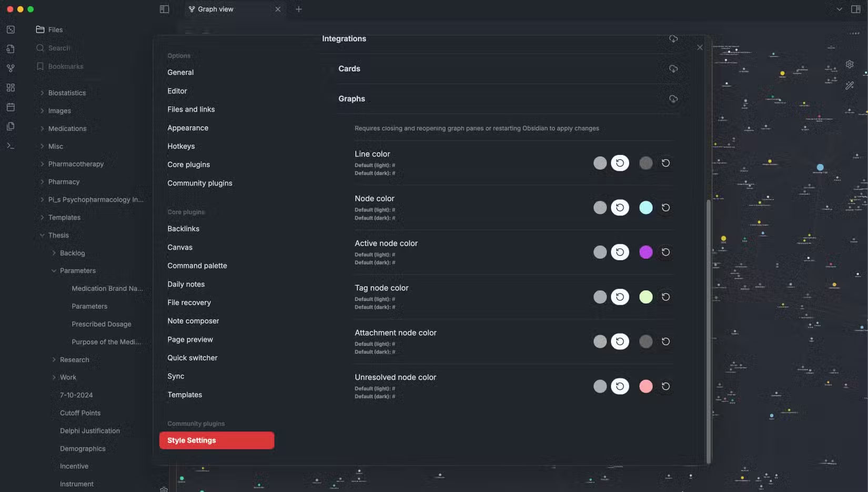868x492 pixels.
Task: Toggle the right sidebar panel
Action: tap(856, 9)
